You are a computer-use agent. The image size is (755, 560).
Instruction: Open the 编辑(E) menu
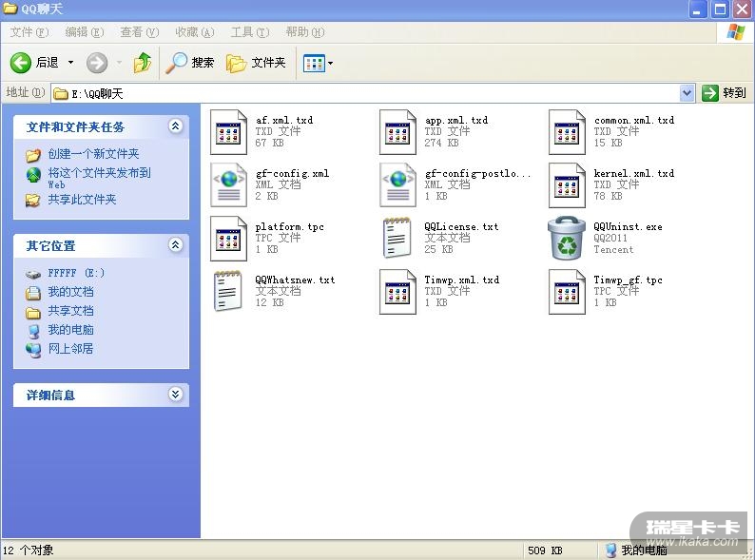(85, 32)
